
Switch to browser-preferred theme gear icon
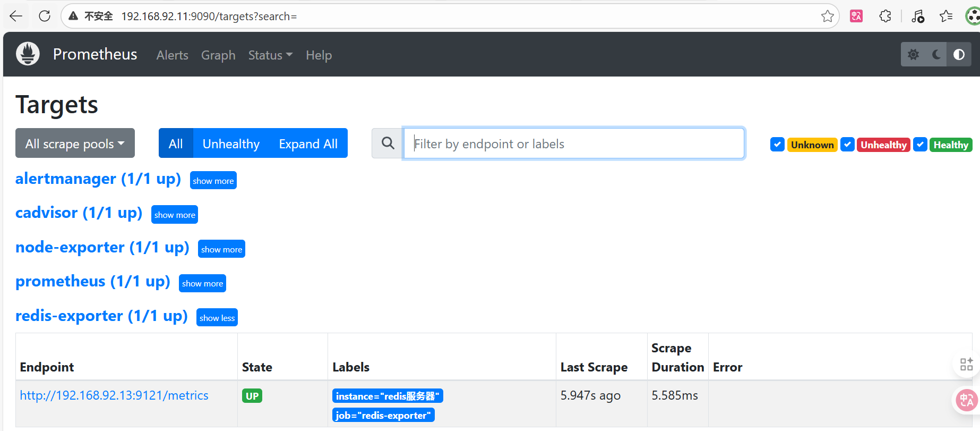coord(913,54)
